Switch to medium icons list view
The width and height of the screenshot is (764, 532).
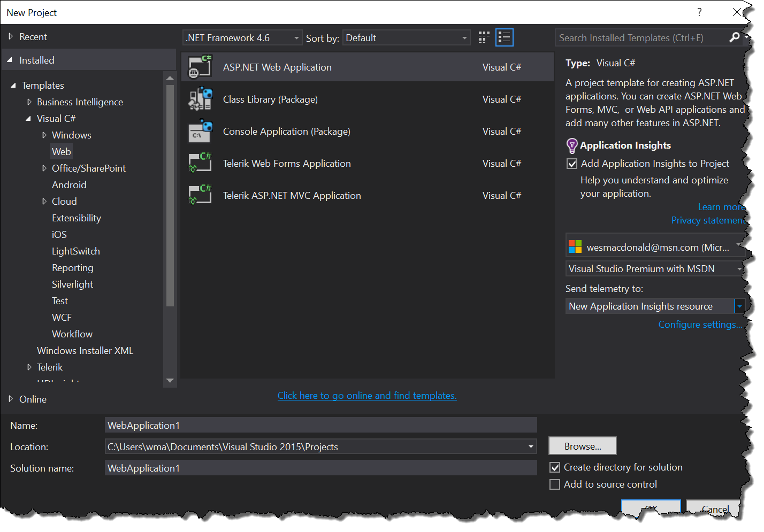click(504, 37)
